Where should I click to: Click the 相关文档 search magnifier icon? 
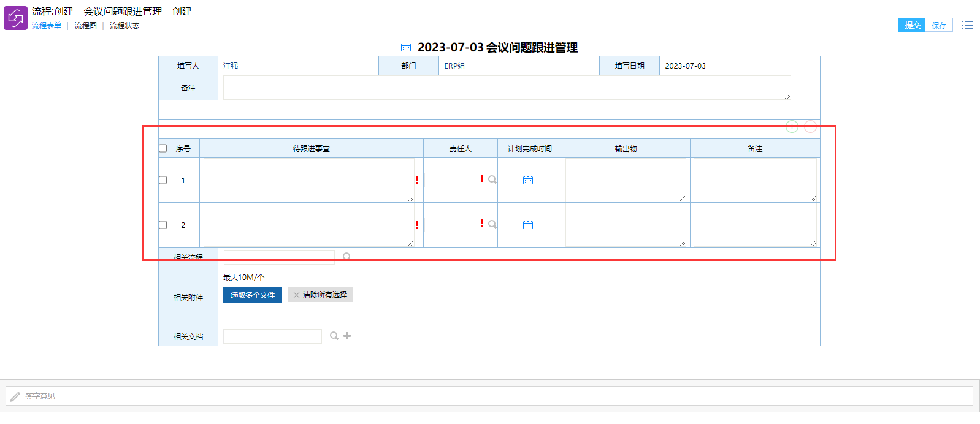tap(334, 336)
